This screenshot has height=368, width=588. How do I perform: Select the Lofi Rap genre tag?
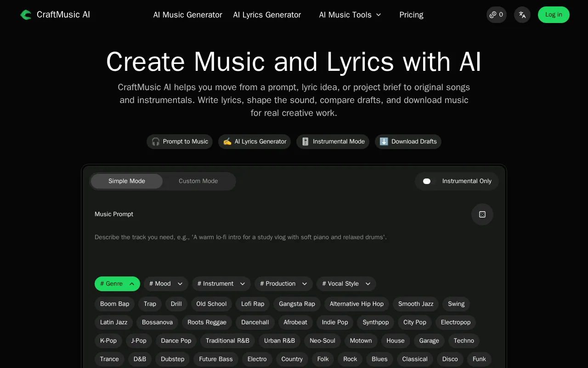tap(253, 304)
